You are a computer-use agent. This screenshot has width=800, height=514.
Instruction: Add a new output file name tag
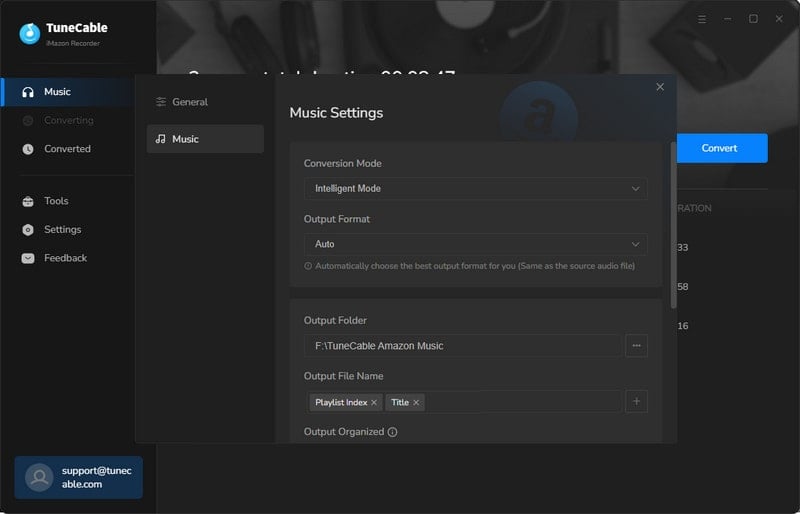[x=636, y=402]
